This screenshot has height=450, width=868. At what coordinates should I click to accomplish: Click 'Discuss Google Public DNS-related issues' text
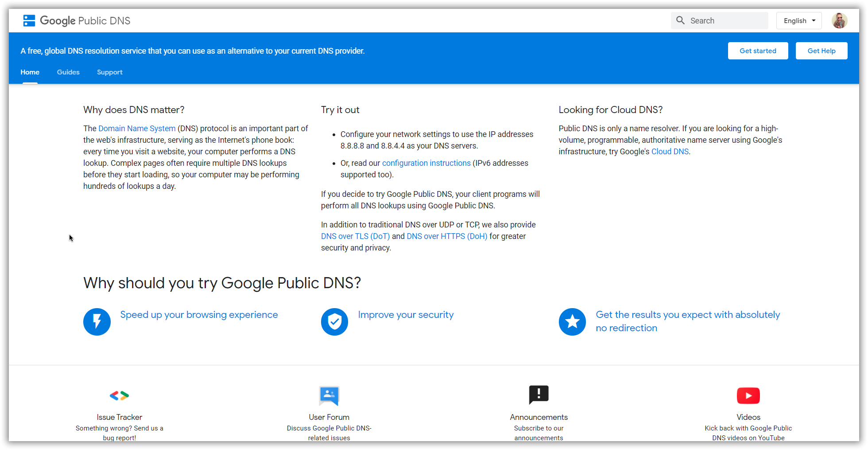pyautogui.click(x=329, y=433)
